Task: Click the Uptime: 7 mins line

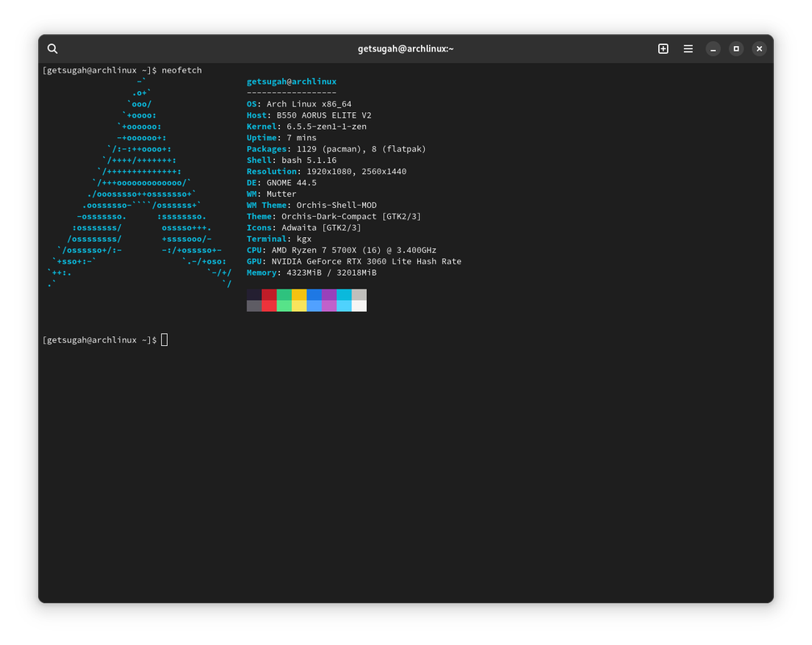Action: coord(281,138)
